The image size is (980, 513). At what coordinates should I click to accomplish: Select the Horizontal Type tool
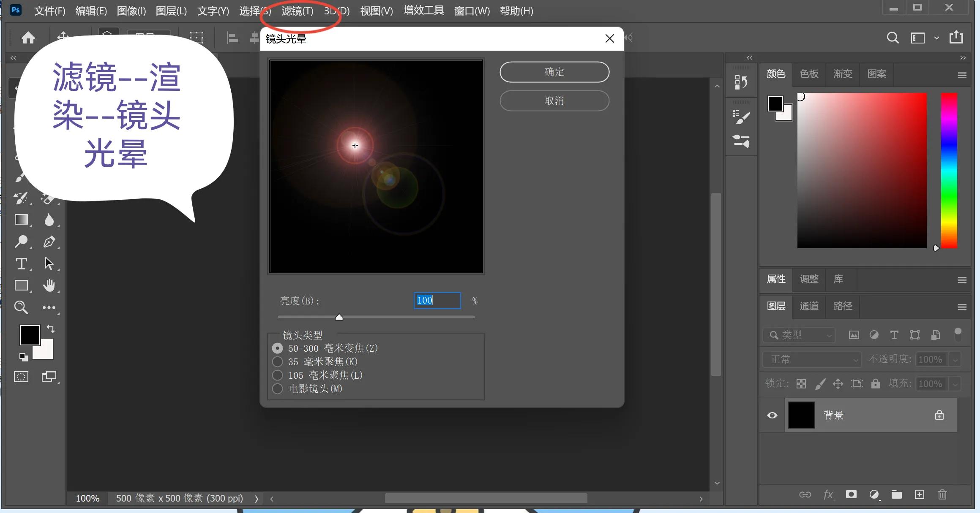22,264
